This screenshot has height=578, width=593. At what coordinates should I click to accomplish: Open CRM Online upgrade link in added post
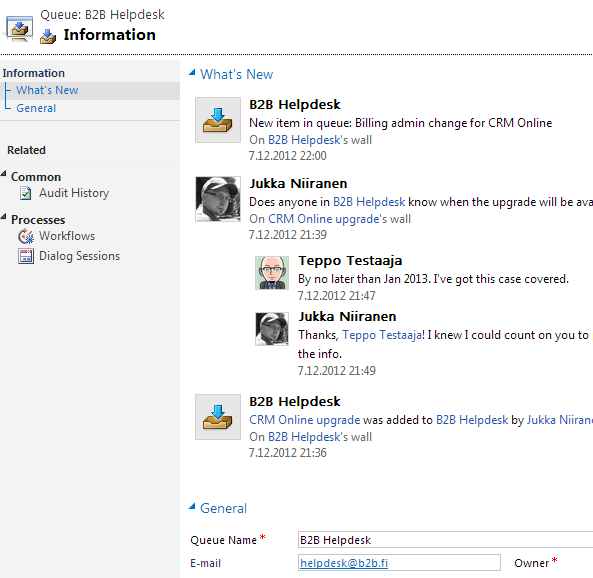(x=304, y=420)
